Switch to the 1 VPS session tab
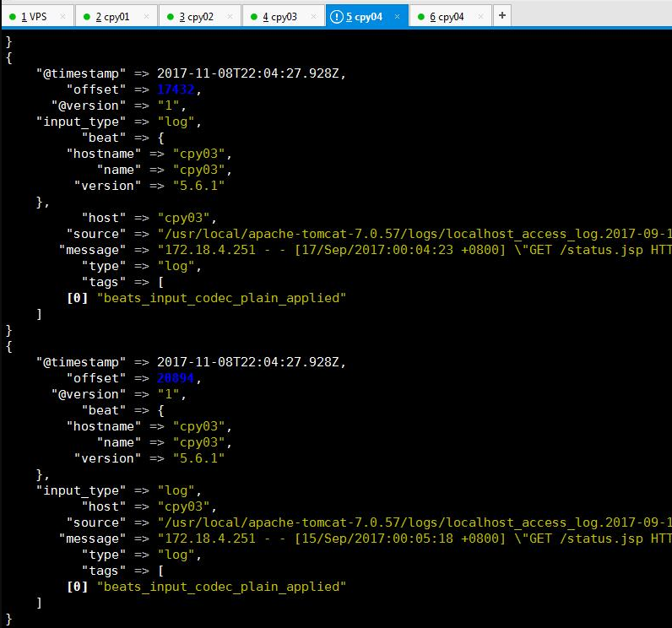 point(37,16)
